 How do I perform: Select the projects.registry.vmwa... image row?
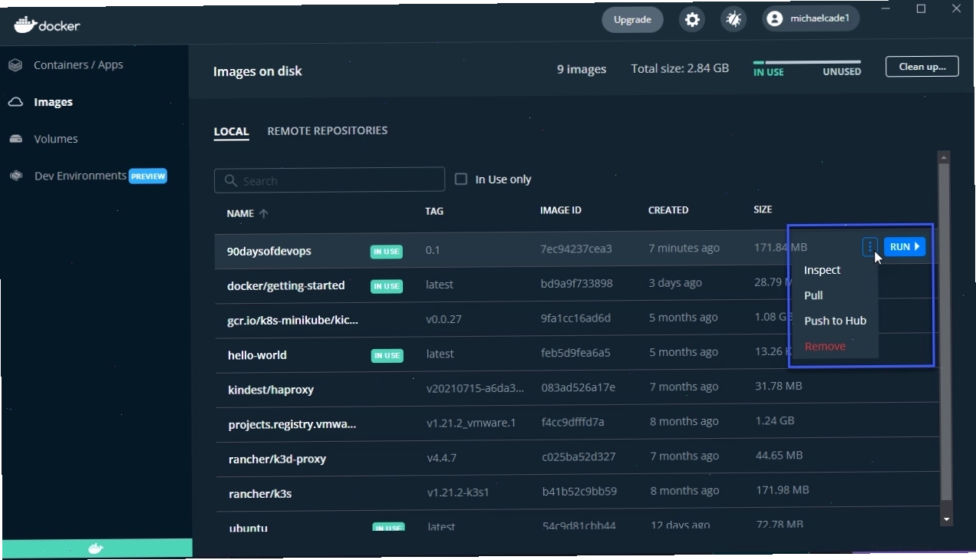coord(577,423)
